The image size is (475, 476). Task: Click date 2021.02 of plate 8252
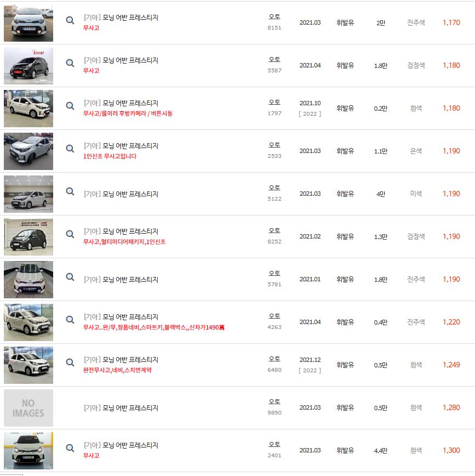[310, 236]
